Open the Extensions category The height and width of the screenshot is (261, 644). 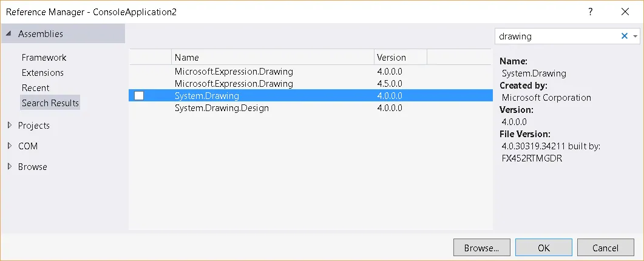[42, 73]
